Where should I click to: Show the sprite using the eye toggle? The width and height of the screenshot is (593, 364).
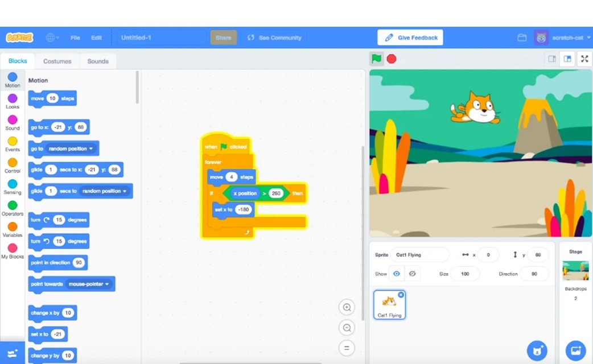point(397,274)
